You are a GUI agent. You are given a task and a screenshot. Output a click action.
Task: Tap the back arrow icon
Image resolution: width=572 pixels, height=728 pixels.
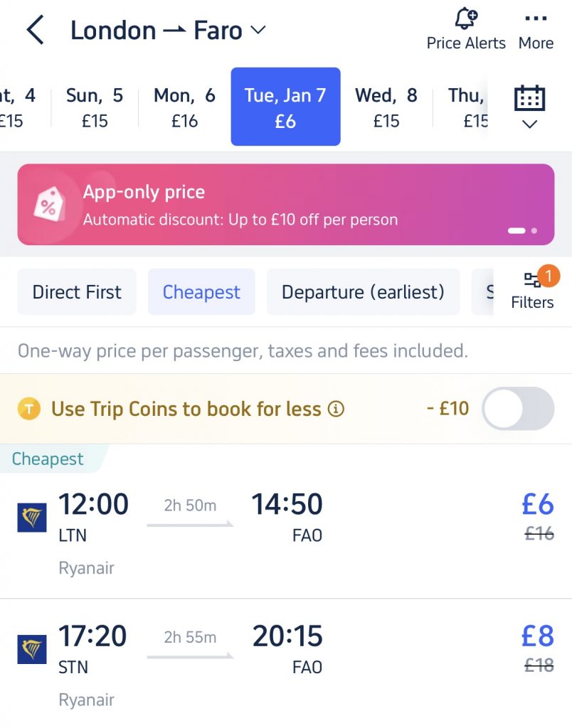(35, 30)
